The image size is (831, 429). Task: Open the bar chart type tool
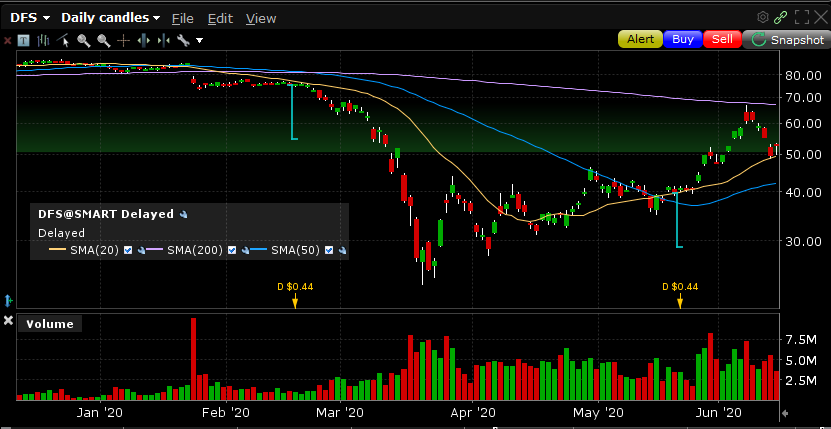click(43, 40)
